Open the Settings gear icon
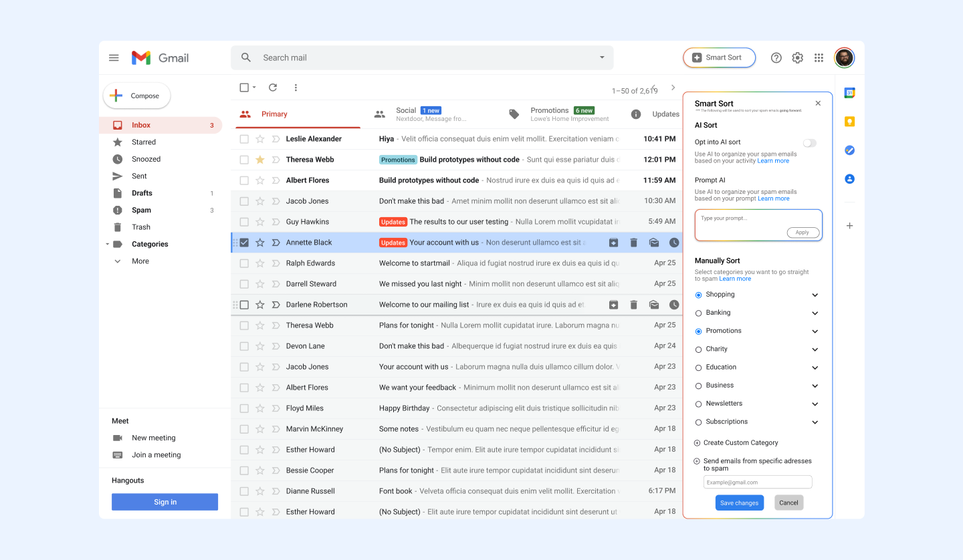The width and height of the screenshot is (963, 560). click(x=797, y=58)
